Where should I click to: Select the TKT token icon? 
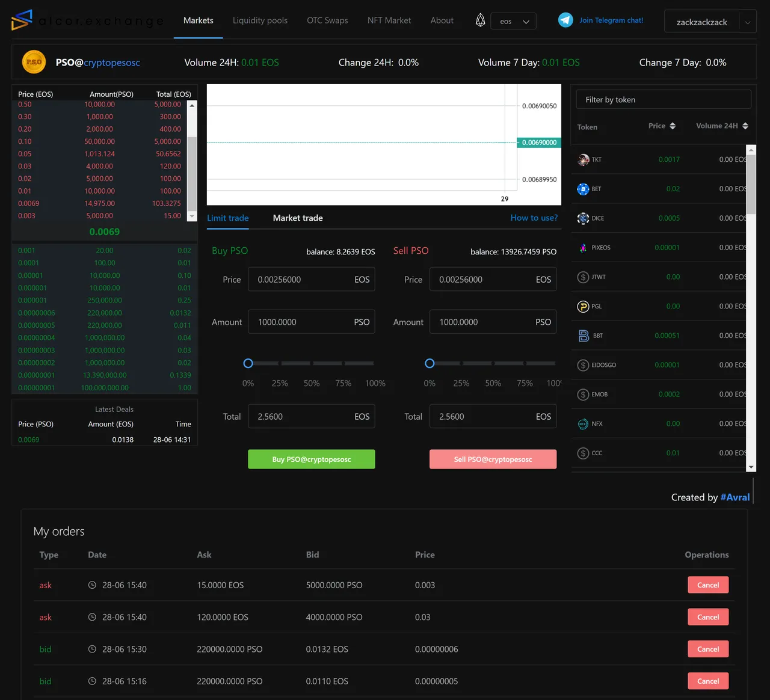coord(583,159)
